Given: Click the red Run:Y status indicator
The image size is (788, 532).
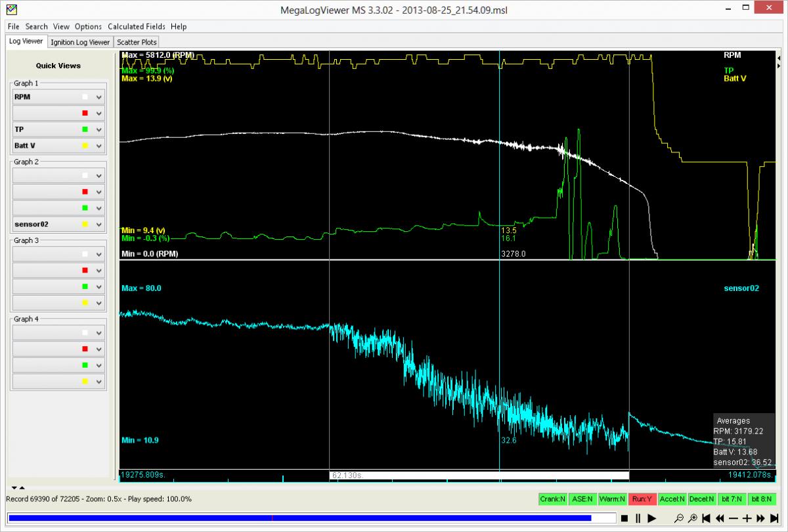Looking at the screenshot, I should pyautogui.click(x=642, y=499).
